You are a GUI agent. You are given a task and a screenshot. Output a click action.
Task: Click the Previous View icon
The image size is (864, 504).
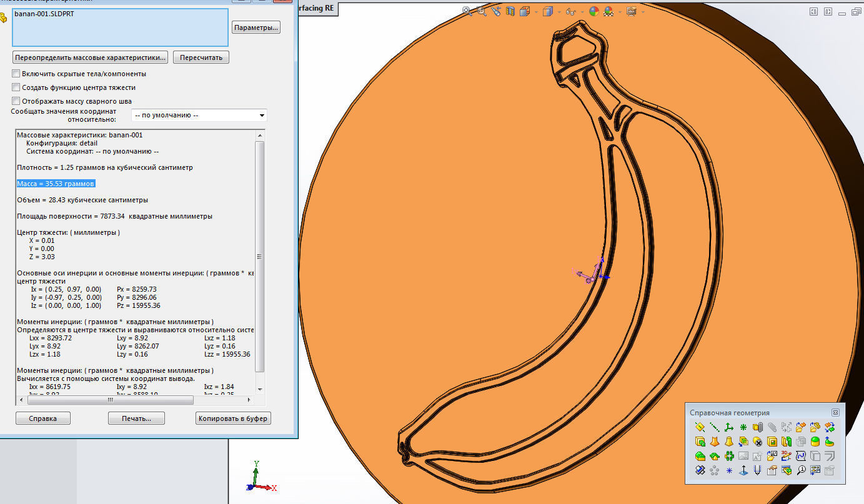[x=496, y=11]
